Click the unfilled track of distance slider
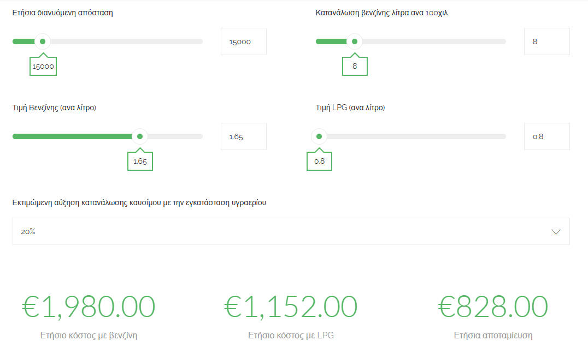The image size is (588, 364). click(126, 41)
